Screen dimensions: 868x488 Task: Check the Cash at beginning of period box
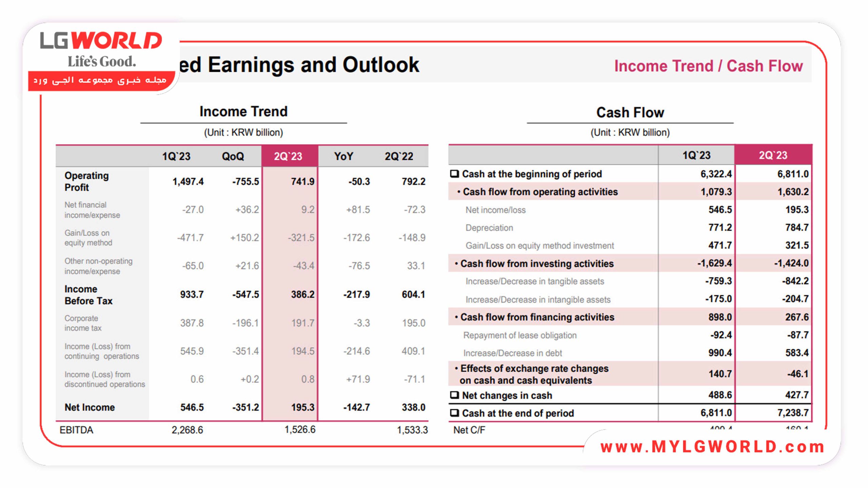point(454,174)
